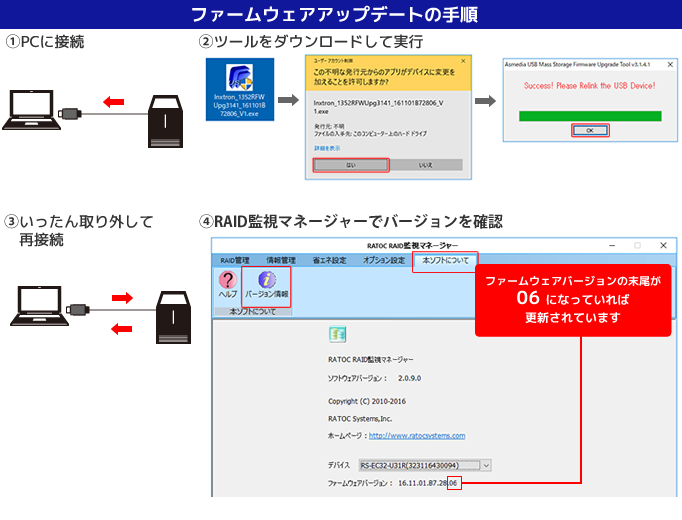Open the ヘルプ question mark icon

pyautogui.click(x=227, y=284)
